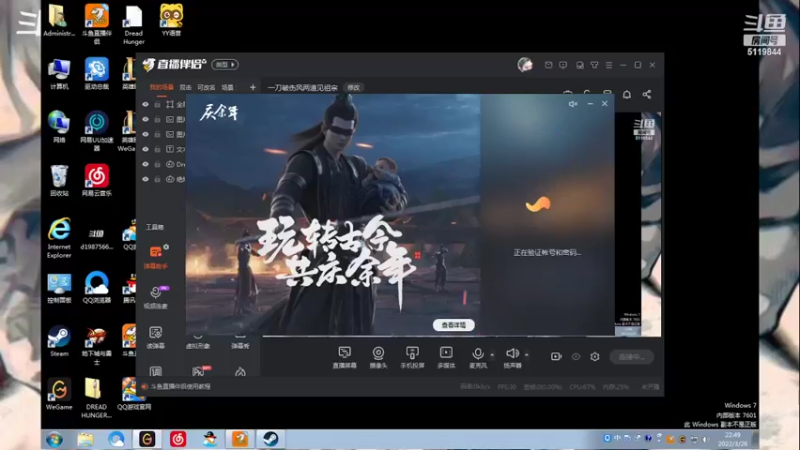This screenshot has height=450, width=800.
Task: Click the FPS:30 status readout
Action: click(x=507, y=387)
